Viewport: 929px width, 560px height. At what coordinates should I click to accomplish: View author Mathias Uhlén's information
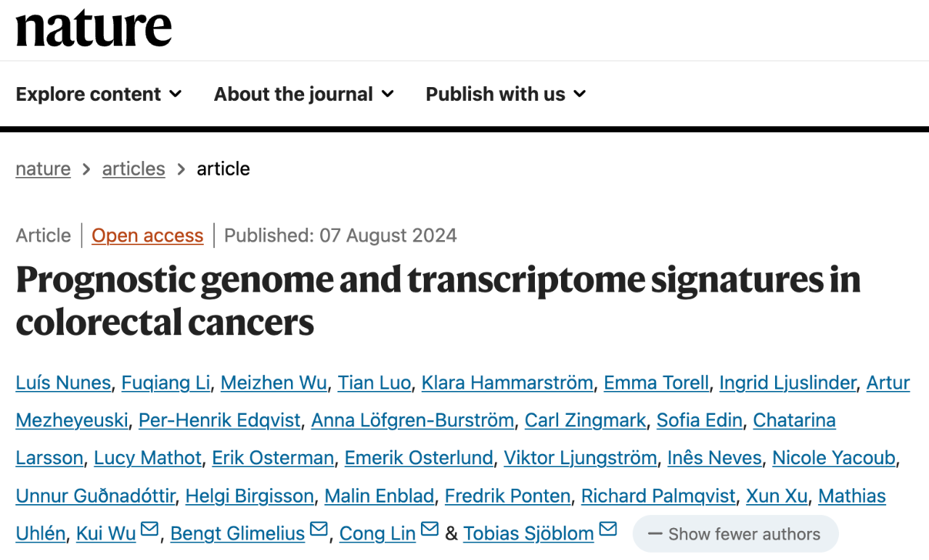pos(851,496)
